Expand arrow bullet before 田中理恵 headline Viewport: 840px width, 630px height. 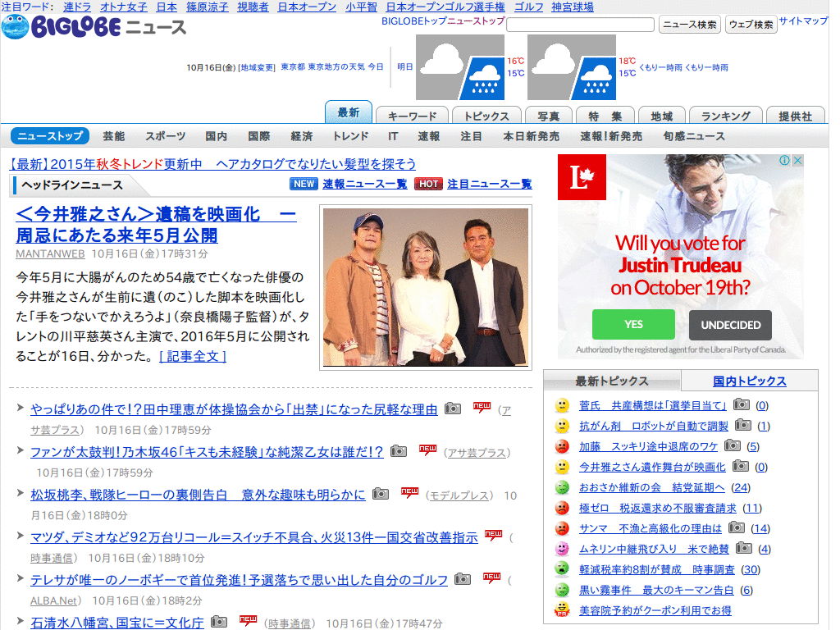[x=21, y=408]
